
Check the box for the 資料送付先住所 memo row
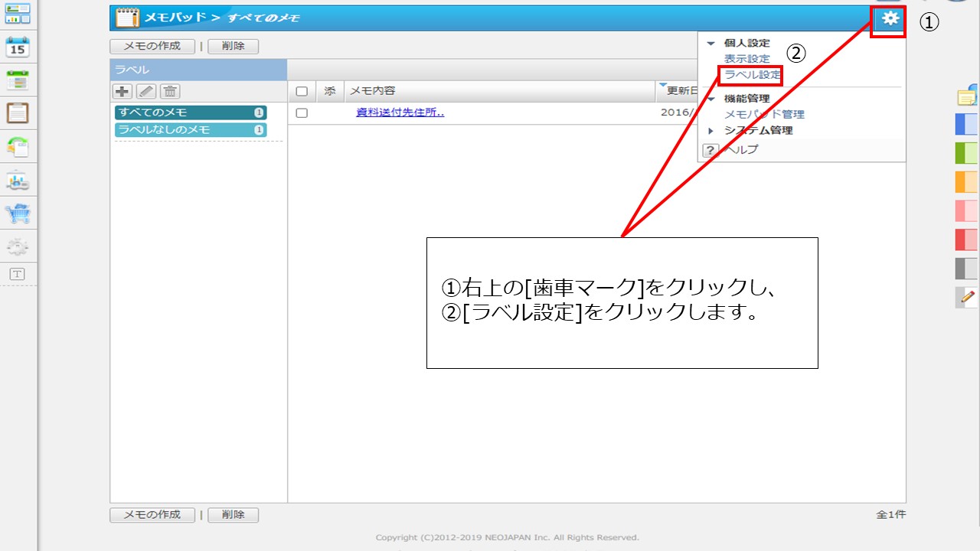[x=302, y=113]
